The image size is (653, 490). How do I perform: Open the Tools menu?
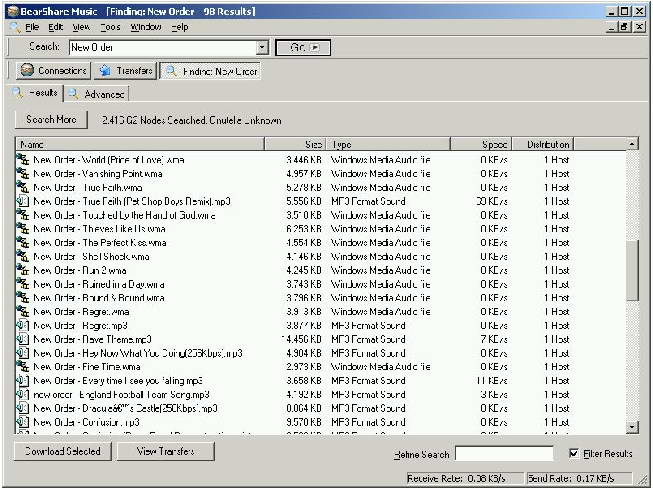[x=110, y=27]
